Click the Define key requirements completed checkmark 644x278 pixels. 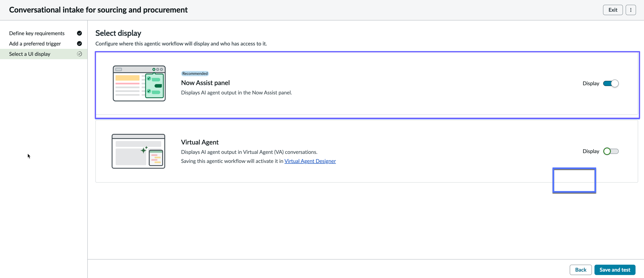[80, 33]
